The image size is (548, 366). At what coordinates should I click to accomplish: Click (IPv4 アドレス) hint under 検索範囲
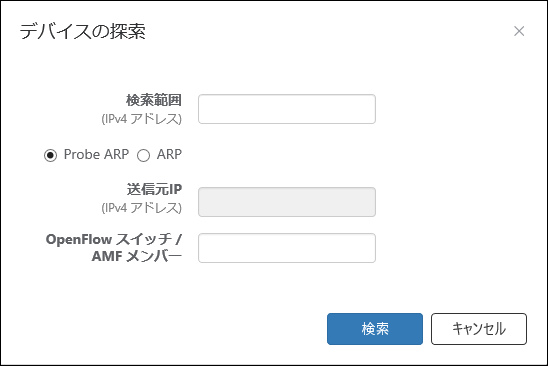pos(142,119)
